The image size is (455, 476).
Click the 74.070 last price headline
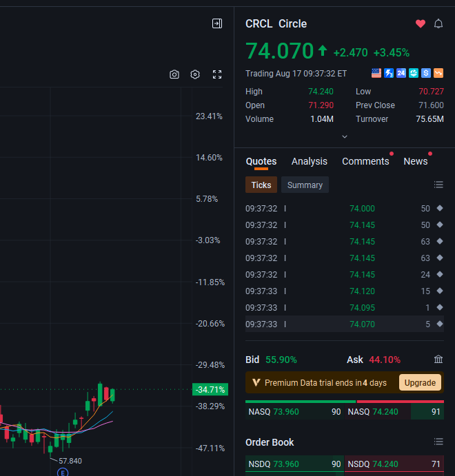(279, 51)
